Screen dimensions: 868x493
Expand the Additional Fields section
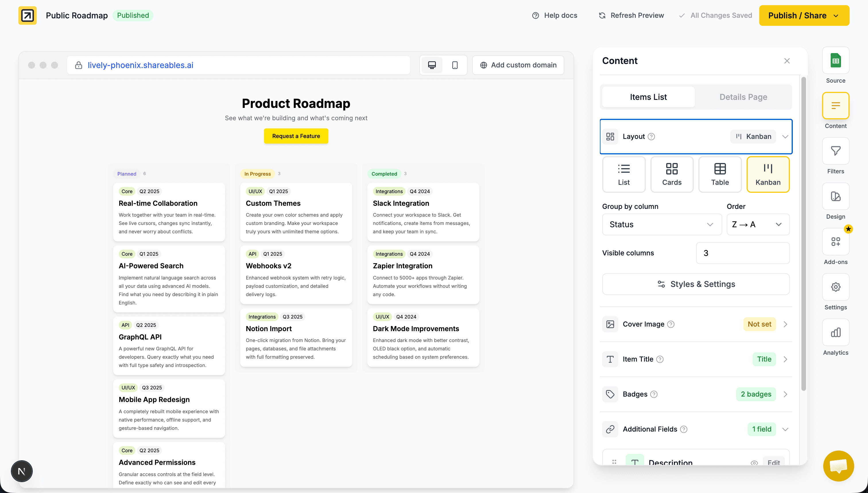click(x=785, y=429)
